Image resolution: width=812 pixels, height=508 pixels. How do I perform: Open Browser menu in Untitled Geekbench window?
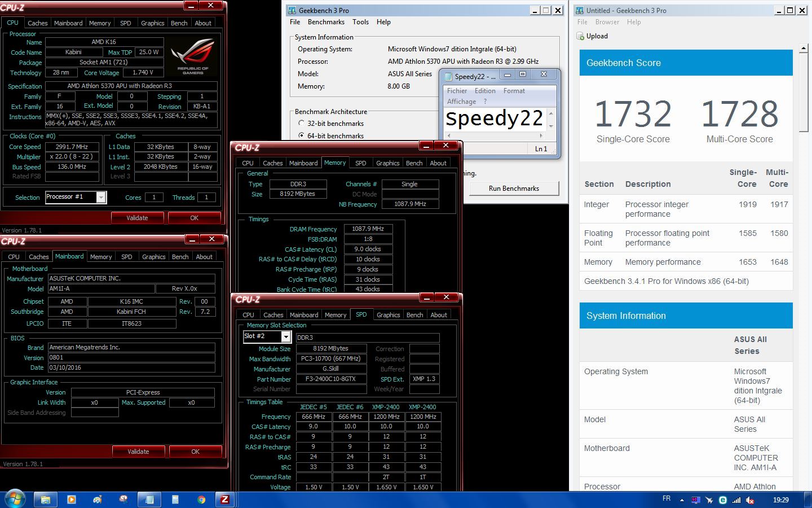[607, 22]
